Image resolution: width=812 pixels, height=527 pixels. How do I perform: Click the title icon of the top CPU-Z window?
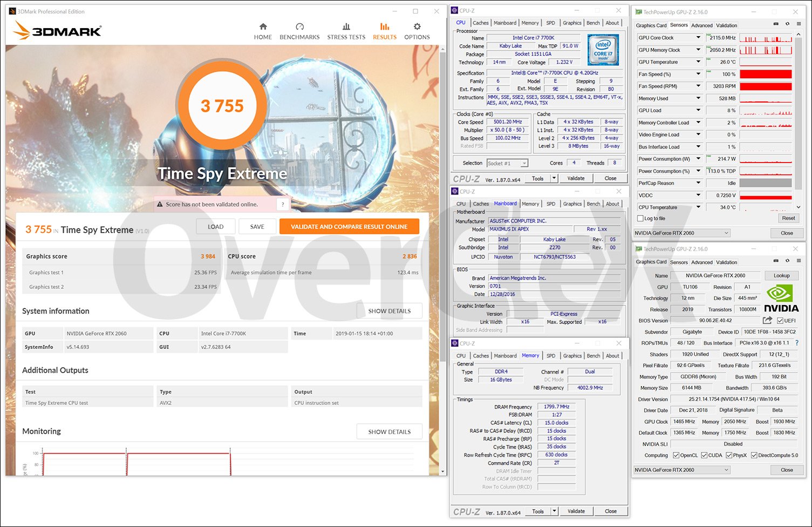tap(455, 10)
